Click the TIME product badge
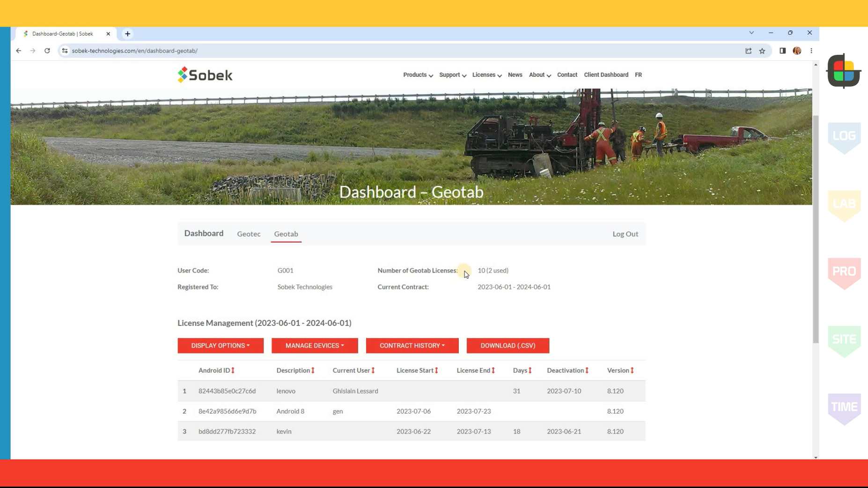The image size is (868, 488). coord(844,408)
